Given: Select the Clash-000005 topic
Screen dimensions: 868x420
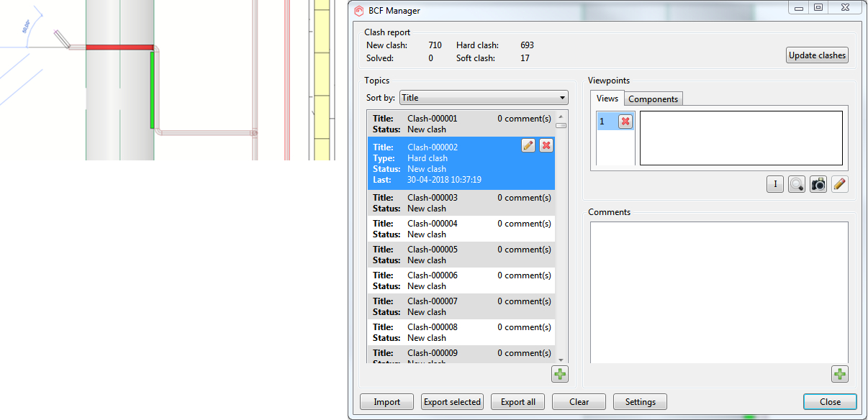Looking at the screenshot, I should (461, 255).
